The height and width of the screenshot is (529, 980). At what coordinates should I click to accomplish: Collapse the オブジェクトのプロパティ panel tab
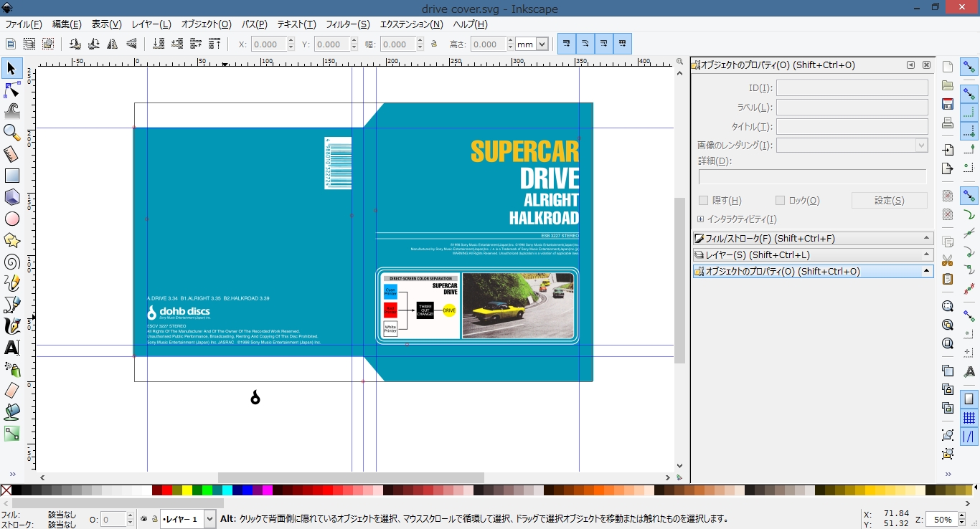[813, 272]
